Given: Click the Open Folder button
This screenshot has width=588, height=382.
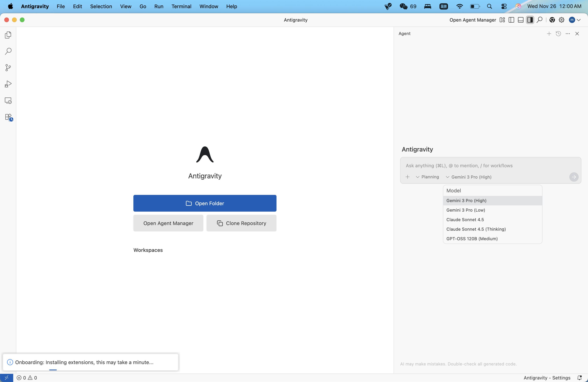Looking at the screenshot, I should point(205,203).
